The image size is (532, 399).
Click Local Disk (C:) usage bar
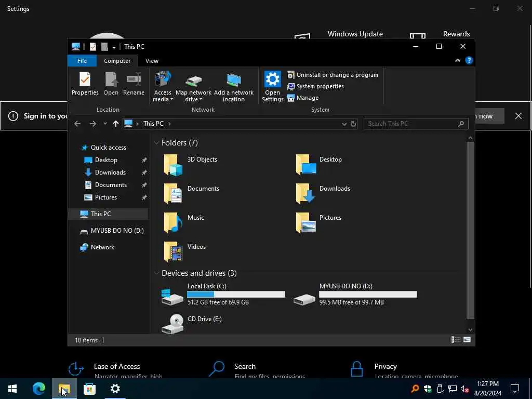click(x=236, y=294)
